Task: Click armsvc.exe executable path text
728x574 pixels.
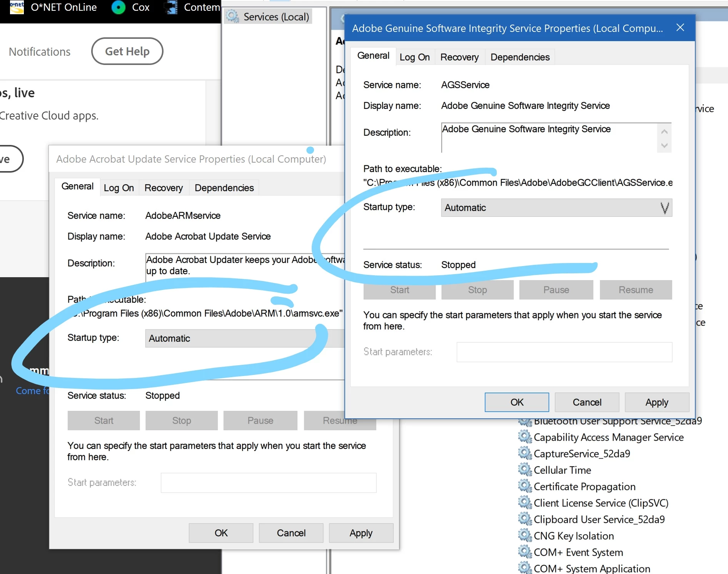Action: (205, 313)
